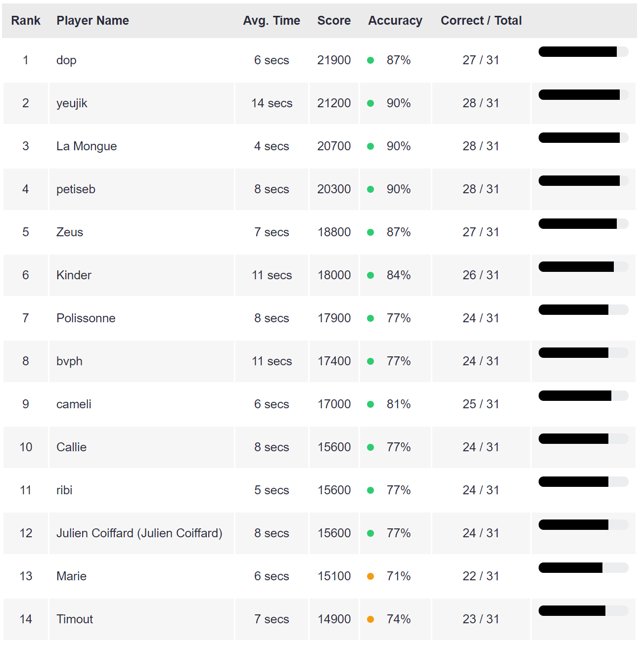This screenshot has width=644, height=647.
Task: Sort by the Score column header
Action: pos(334,21)
